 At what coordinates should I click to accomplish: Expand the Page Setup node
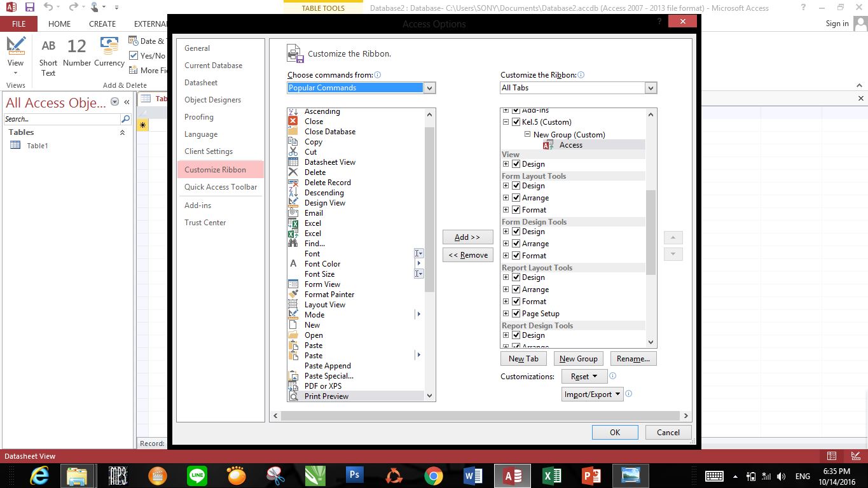[506, 314]
